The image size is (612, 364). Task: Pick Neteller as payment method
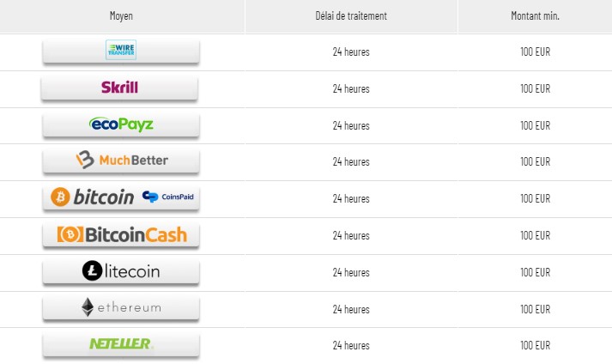point(121,344)
